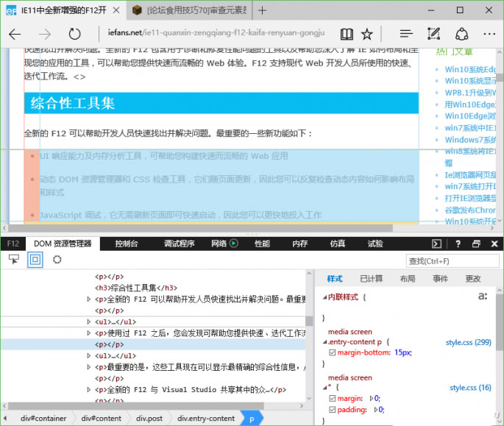Open the style.css (299) source link
This screenshot has height=426, width=504.
point(468,342)
